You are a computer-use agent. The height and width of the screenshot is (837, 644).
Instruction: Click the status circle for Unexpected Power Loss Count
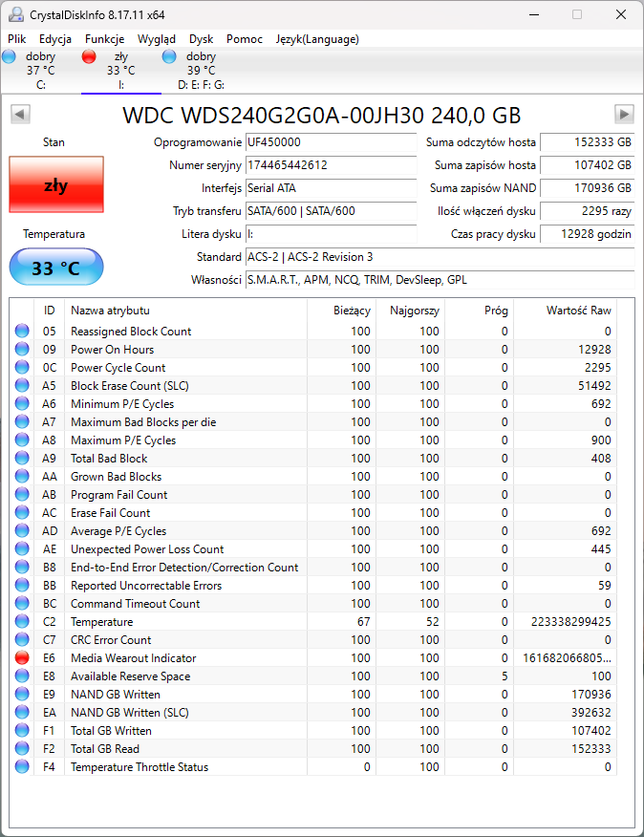(22, 548)
